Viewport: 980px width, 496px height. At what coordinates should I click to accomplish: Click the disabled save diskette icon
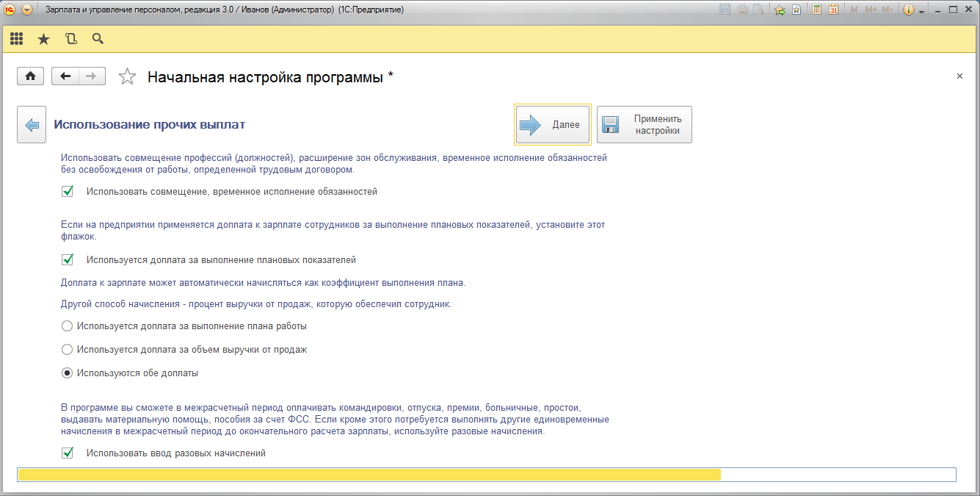tap(725, 10)
